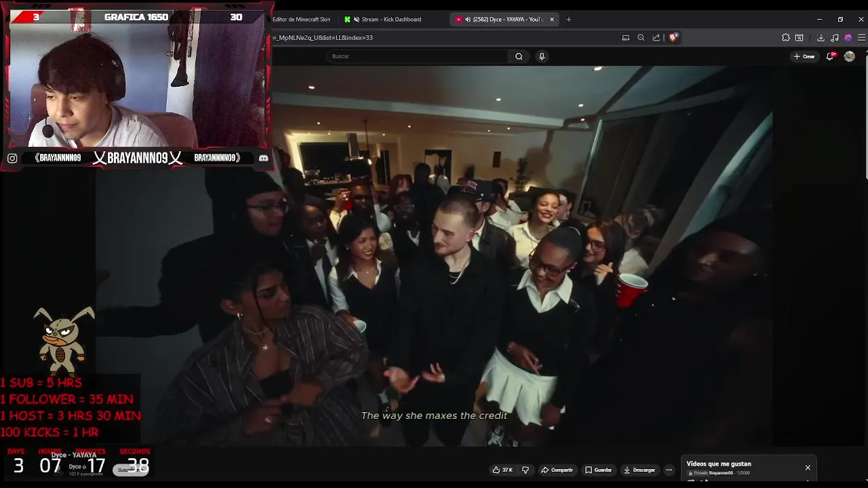Click the subtitle The way she maxes the credit
The image size is (868, 488).
tap(434, 415)
